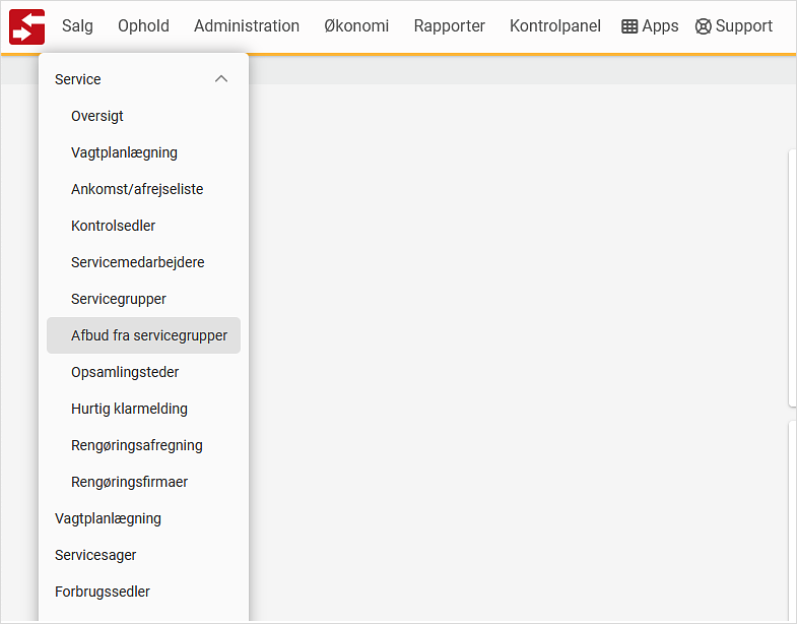The image size is (797, 624).
Task: Open the Ophold menu
Action: 143,26
